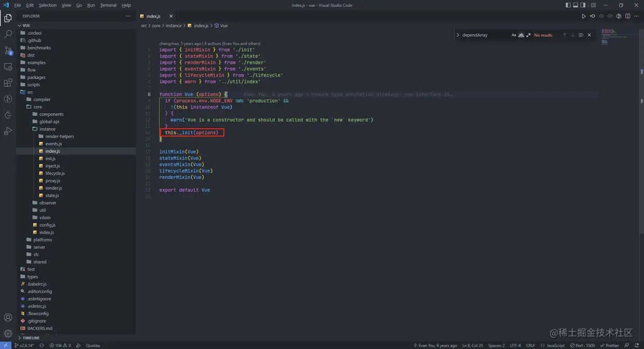Click instance segment in breadcrumb
644x349 pixels.
173,25
